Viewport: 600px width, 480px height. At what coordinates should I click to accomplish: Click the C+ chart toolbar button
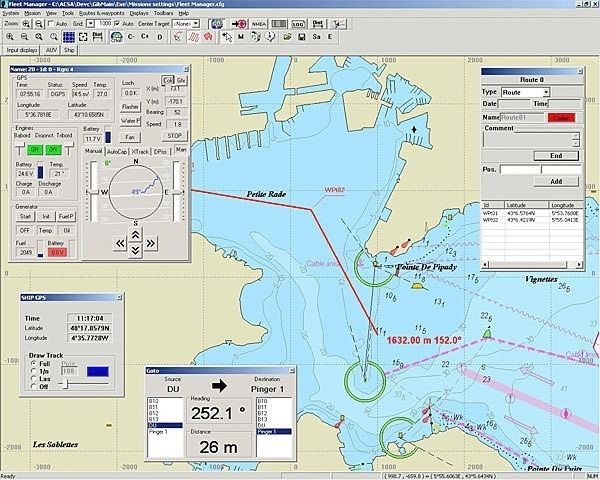tap(145, 37)
